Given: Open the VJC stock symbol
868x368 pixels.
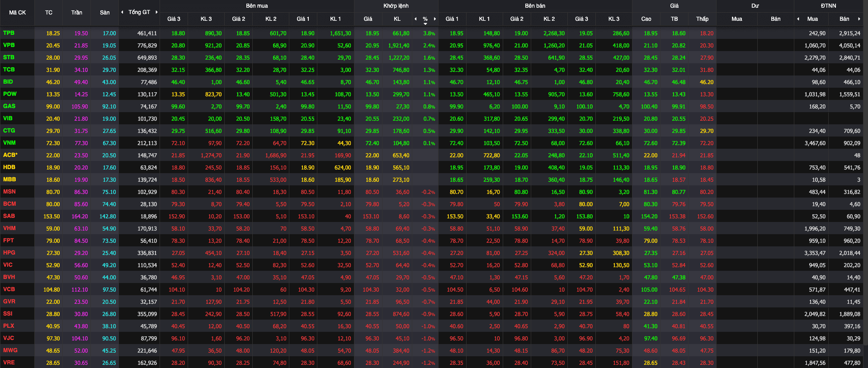Looking at the screenshot, I should [9, 338].
